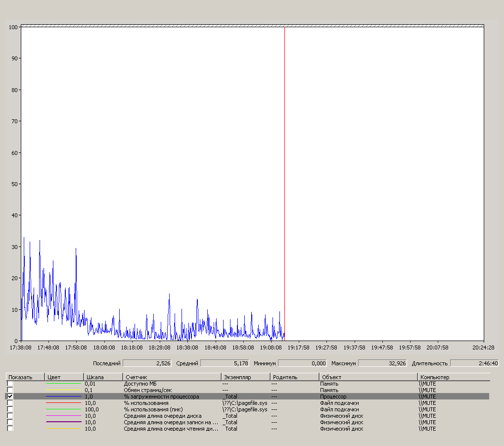Click the green color line of "Доступно МБ"
Screen dimensions: 504x446
click(63, 384)
